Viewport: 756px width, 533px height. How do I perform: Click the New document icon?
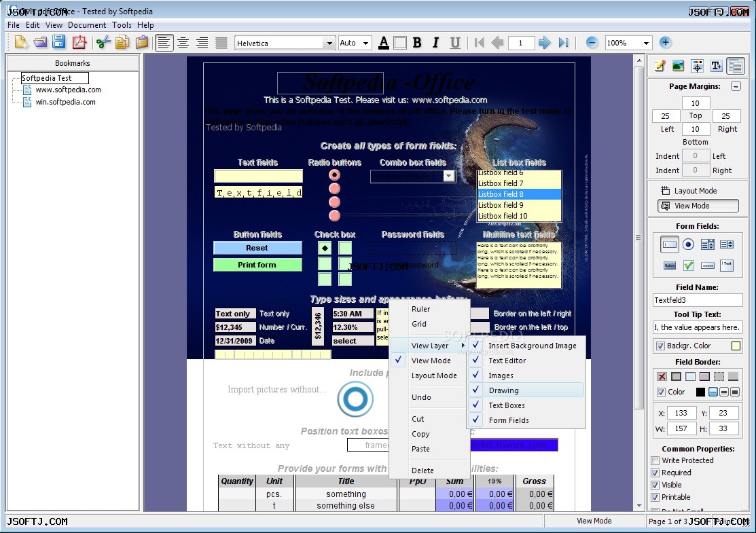pos(21,42)
